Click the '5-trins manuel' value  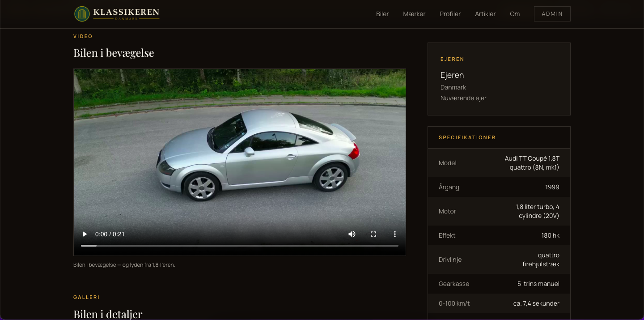(x=538, y=284)
